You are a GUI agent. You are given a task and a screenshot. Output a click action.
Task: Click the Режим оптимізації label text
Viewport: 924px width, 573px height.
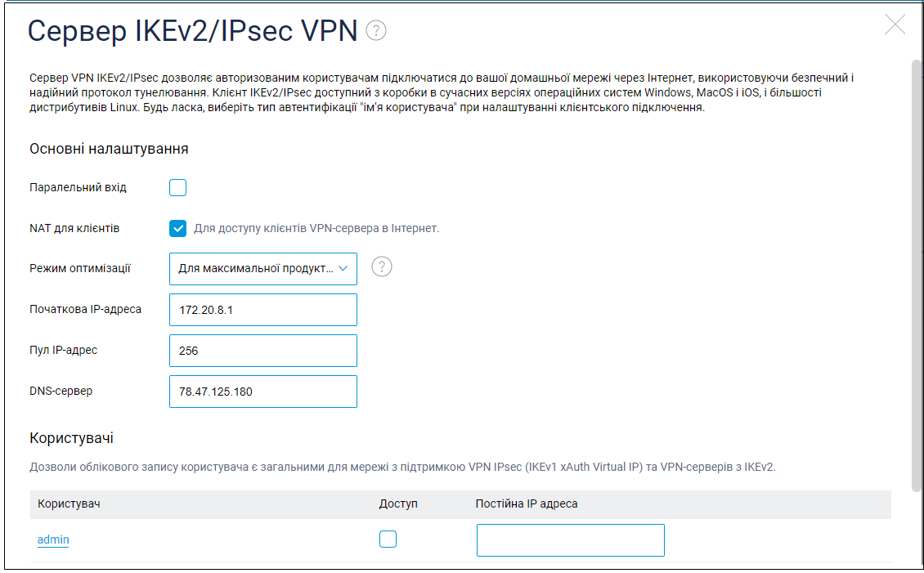[80, 269]
